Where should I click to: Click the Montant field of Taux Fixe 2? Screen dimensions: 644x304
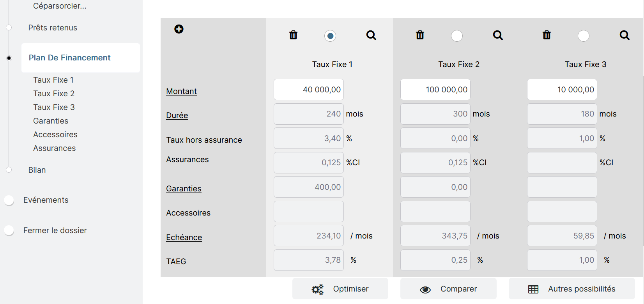click(x=435, y=90)
